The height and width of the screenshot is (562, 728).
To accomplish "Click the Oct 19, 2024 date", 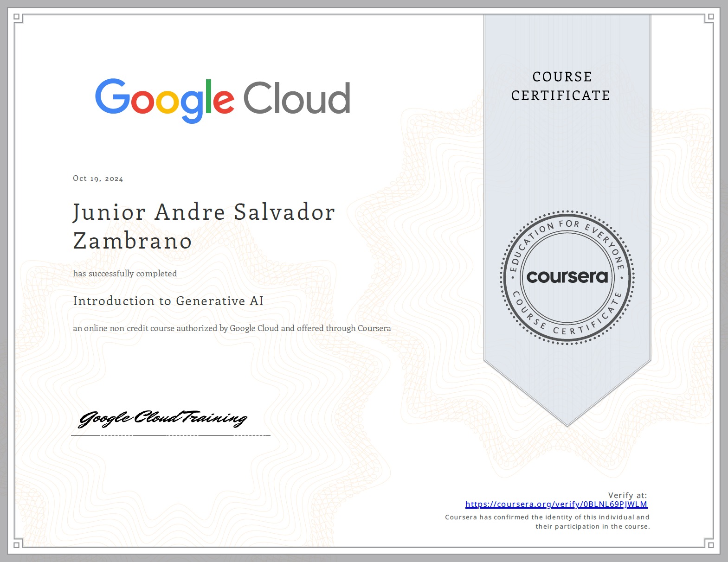I will point(98,179).
